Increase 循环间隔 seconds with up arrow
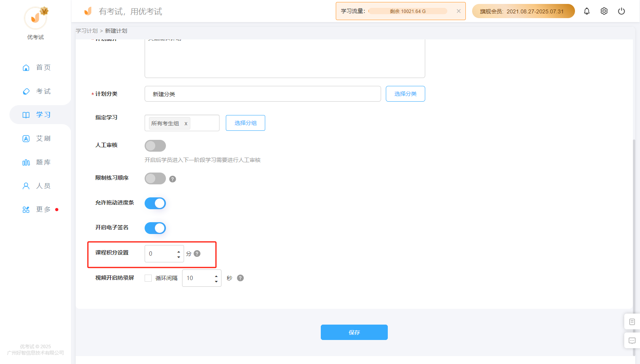This screenshot has width=640, height=364. pyautogui.click(x=216, y=276)
